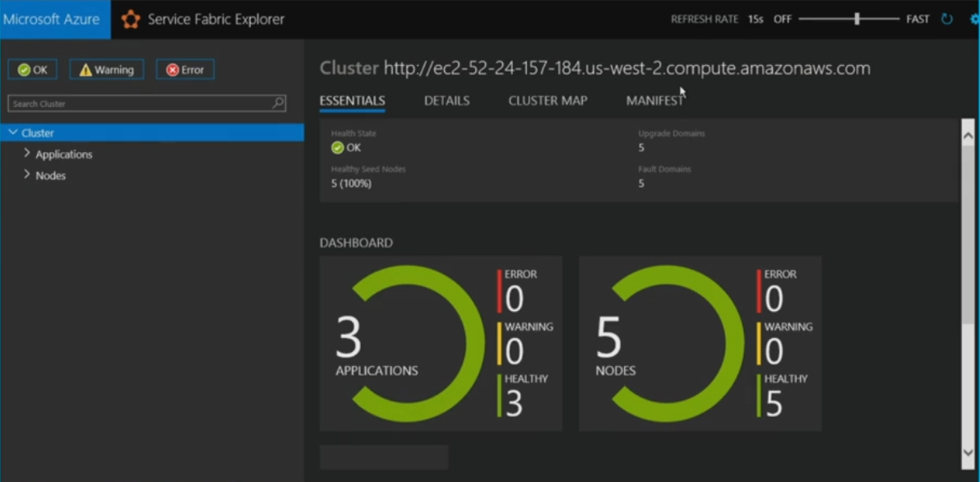Image resolution: width=980 pixels, height=482 pixels.
Task: Open the MANIFEST tab
Action: (x=654, y=100)
